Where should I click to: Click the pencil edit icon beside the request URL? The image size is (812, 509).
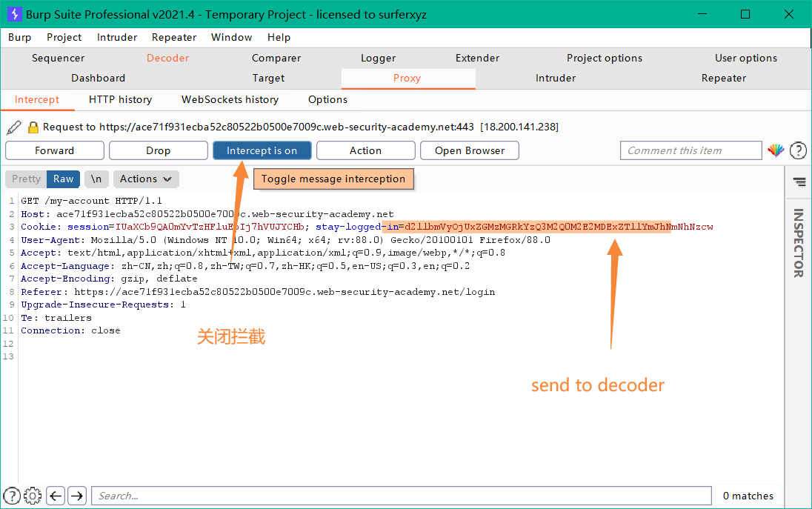coord(14,127)
